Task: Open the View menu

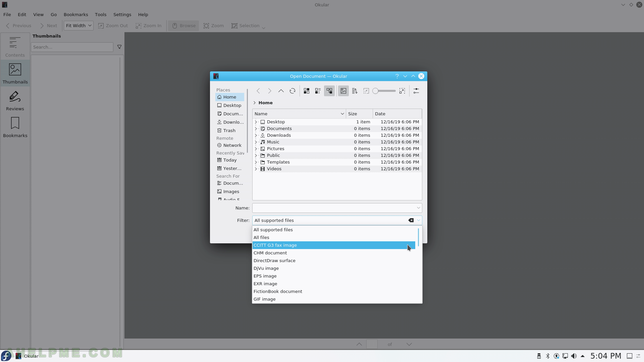Action: pos(38,14)
